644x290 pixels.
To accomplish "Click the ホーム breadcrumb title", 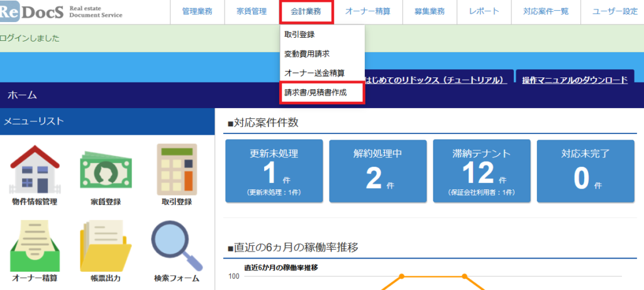I will (x=22, y=95).
